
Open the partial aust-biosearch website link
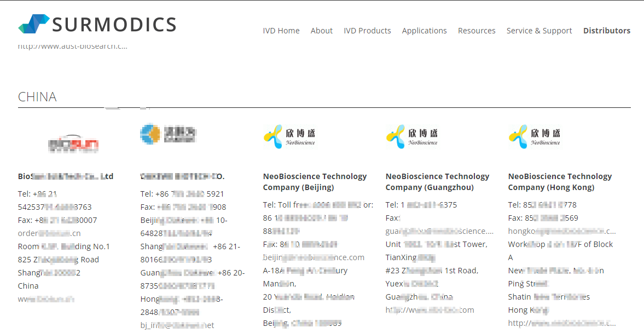pyautogui.click(x=73, y=46)
